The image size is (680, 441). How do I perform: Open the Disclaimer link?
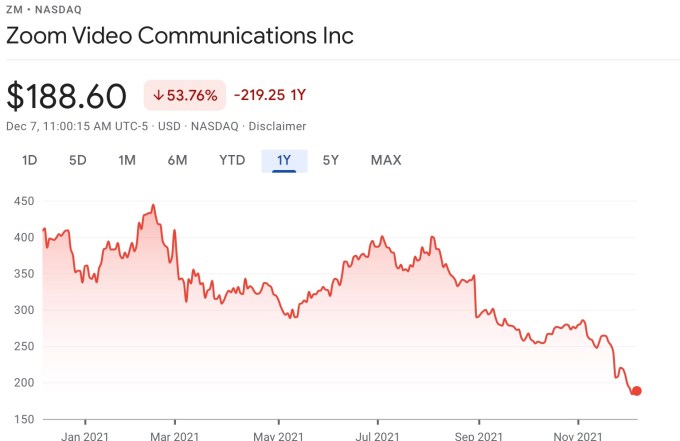(x=278, y=126)
